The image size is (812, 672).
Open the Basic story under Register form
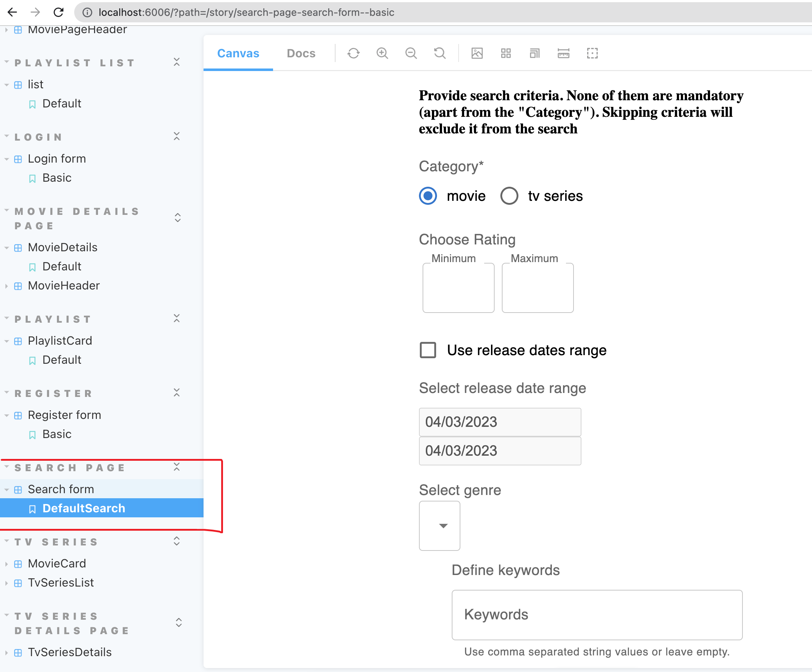[x=57, y=434]
